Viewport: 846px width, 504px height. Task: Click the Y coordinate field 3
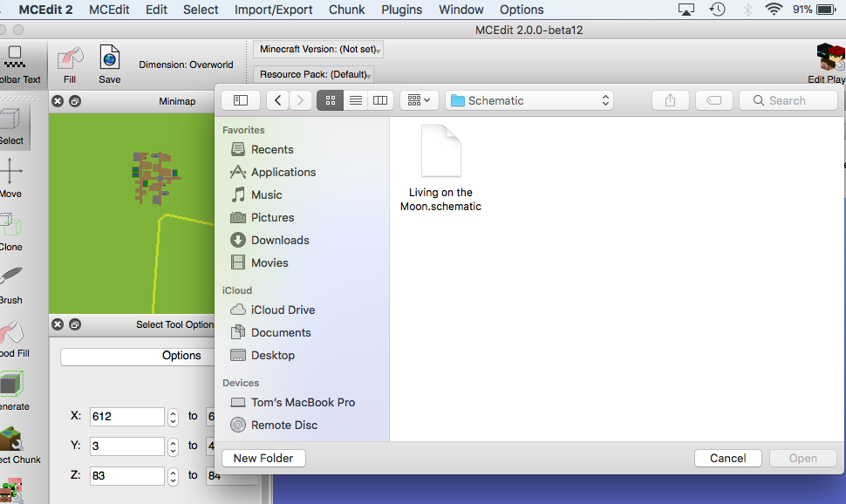[x=126, y=446]
